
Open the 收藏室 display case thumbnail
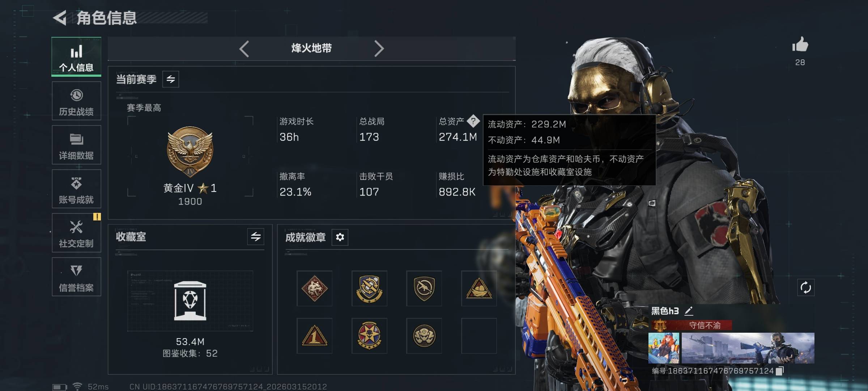click(x=190, y=300)
